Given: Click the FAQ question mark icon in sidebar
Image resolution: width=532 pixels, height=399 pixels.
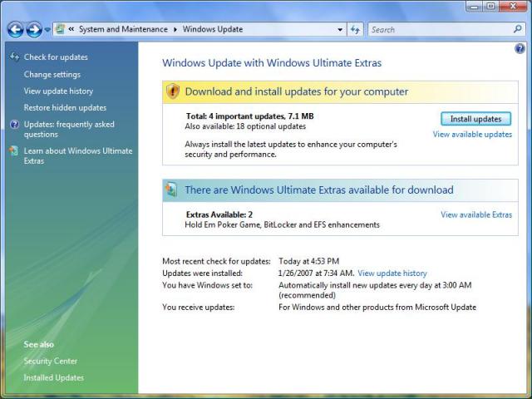Looking at the screenshot, I should 15,125.
